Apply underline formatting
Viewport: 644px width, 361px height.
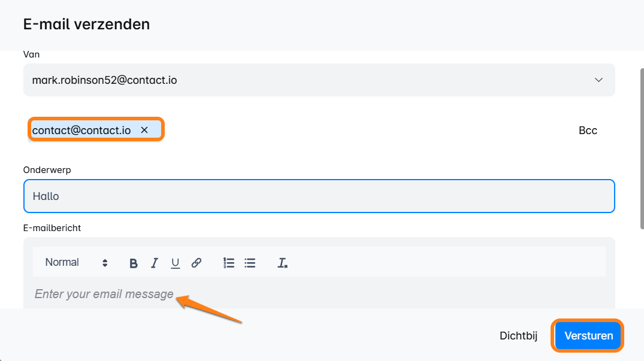coord(175,263)
